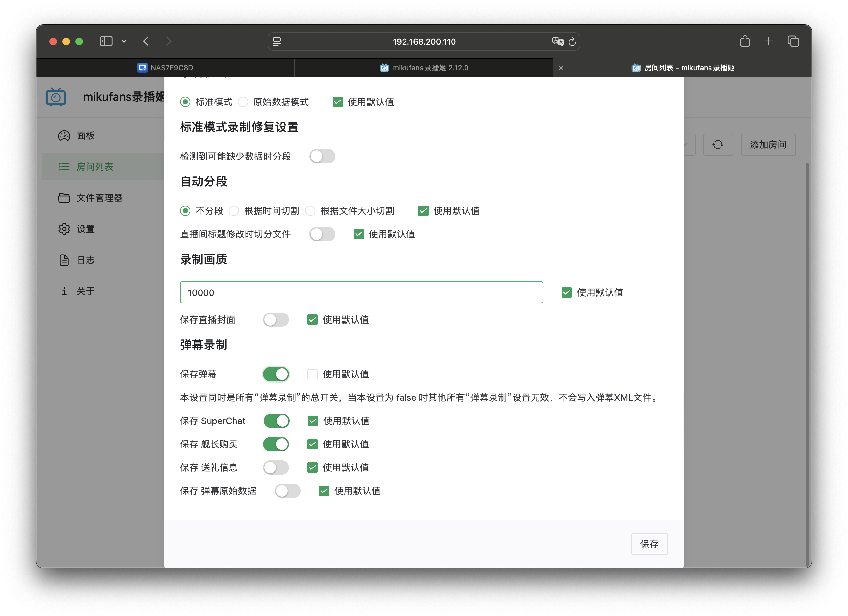Uncheck 使用默认值 for 自动分段 options

click(423, 211)
